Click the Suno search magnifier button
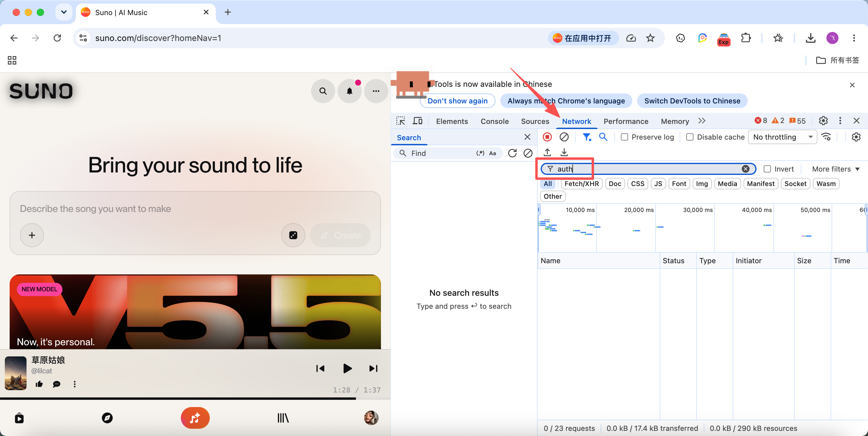868x436 pixels. click(x=323, y=91)
